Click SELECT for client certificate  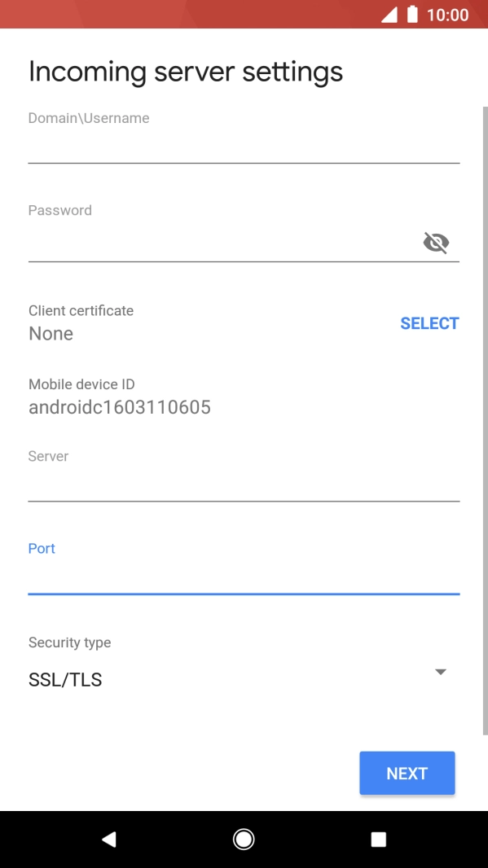[430, 323]
